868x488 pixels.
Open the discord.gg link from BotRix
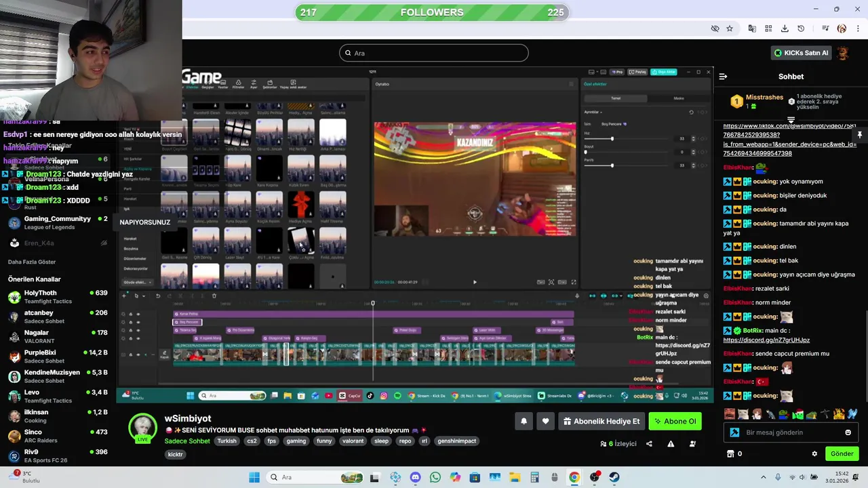(x=766, y=340)
